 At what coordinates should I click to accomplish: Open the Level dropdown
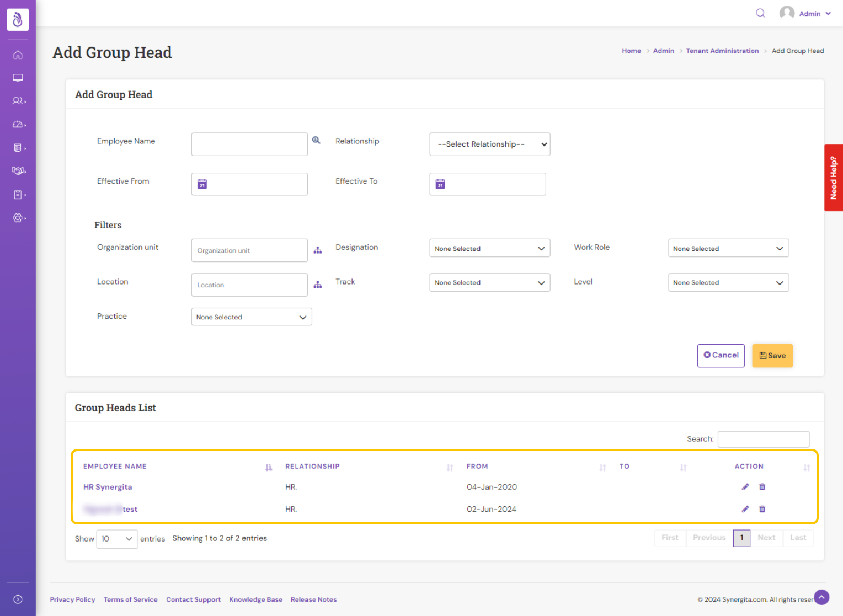(x=728, y=282)
